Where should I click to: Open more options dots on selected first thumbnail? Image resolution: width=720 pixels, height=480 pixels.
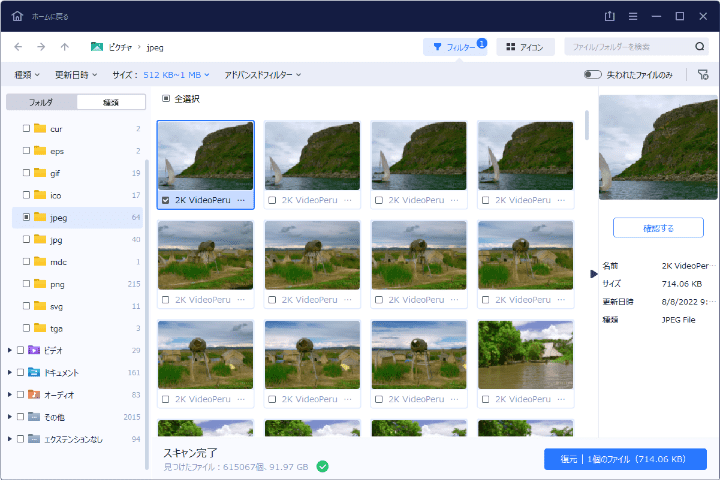pos(241,200)
